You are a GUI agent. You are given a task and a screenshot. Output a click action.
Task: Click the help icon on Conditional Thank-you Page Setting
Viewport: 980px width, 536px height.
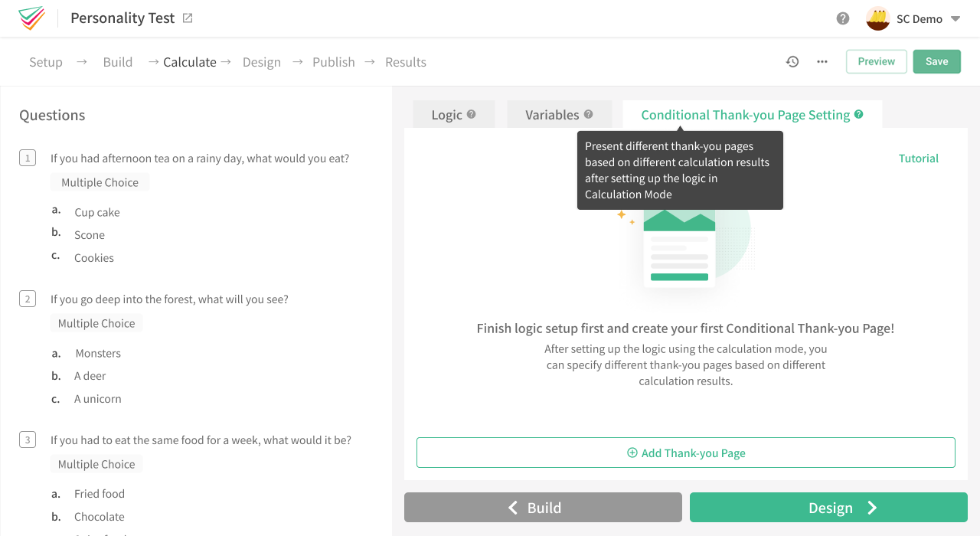pos(858,114)
